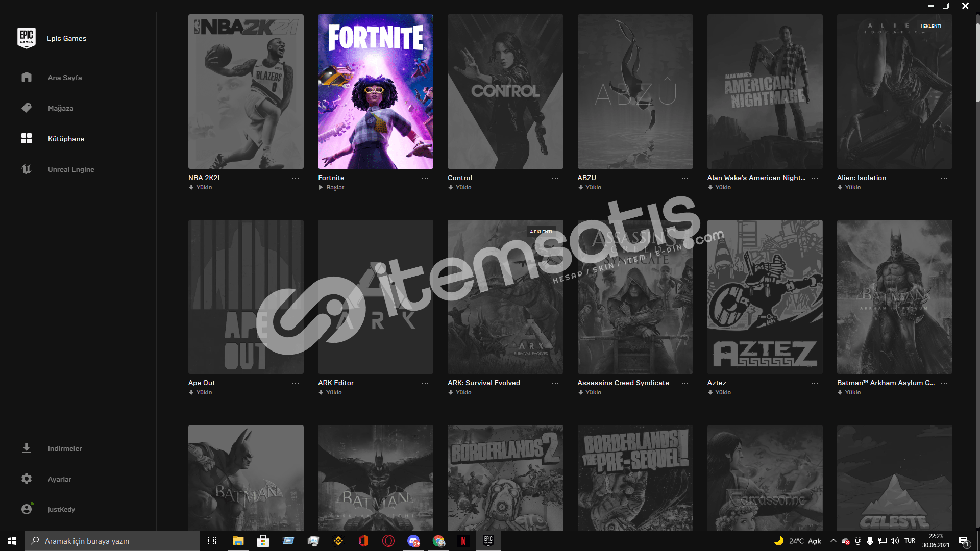Image resolution: width=980 pixels, height=551 pixels.
Task: Click the 4 EKLENTİ badge on ARK
Action: pyautogui.click(x=541, y=232)
